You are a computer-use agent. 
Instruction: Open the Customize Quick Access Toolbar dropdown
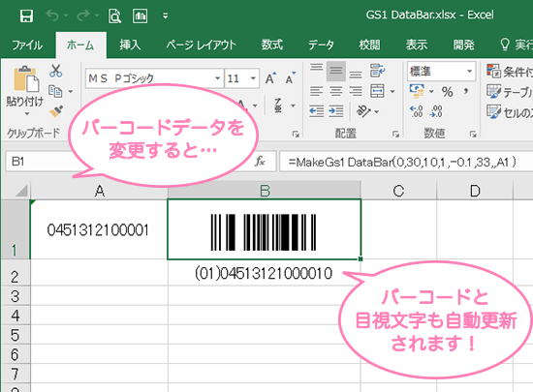(165, 15)
